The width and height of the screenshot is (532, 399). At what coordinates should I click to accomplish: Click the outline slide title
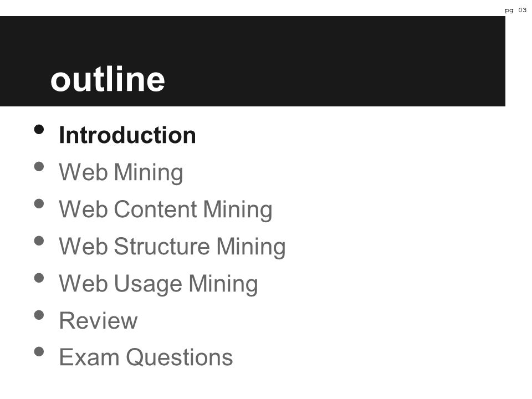point(108,79)
